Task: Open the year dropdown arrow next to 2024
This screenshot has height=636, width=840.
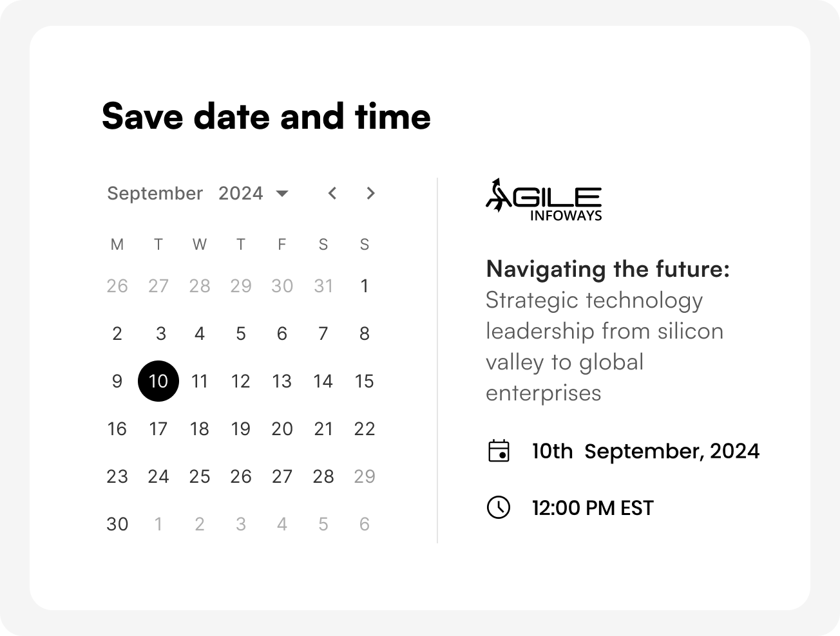Action: (x=282, y=193)
